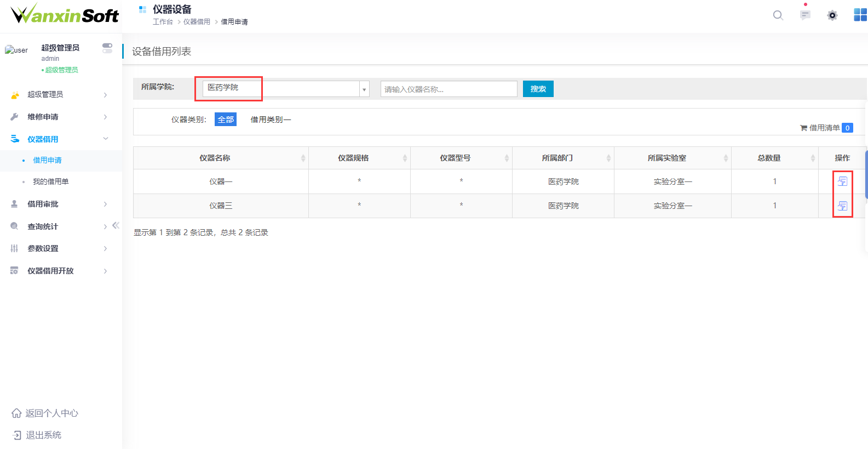Select the 借用类别一 category filter
This screenshot has width=868, height=449.
[x=271, y=120]
